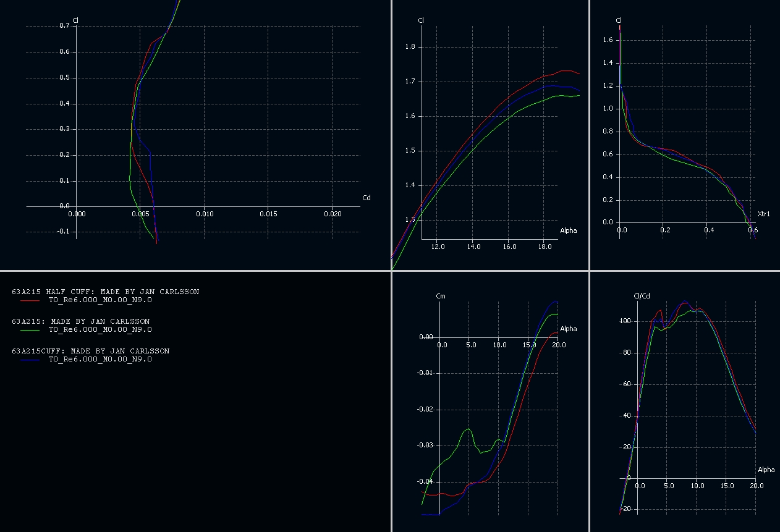Click the polar name under 63A215CUFF
This screenshot has height=532, width=780.
pyautogui.click(x=100, y=360)
